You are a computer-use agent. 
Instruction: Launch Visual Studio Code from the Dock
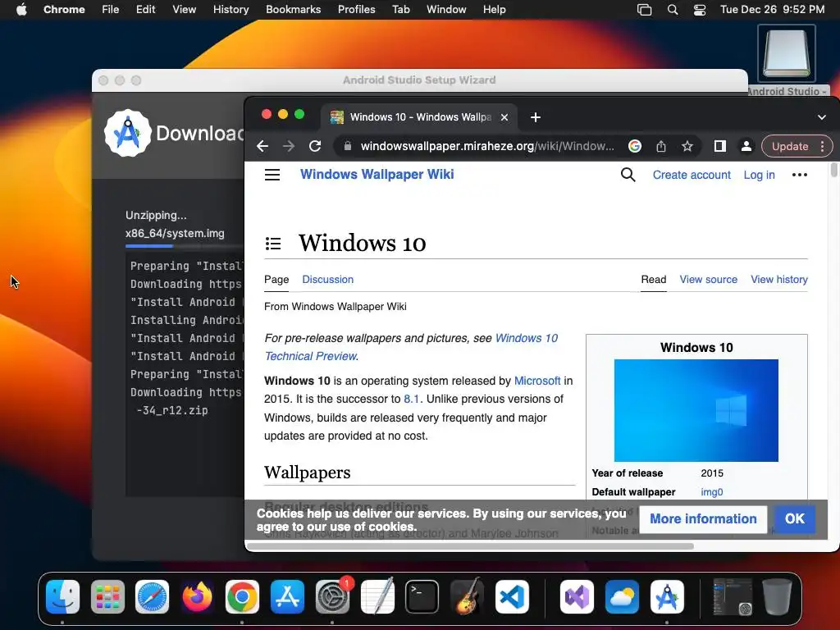pyautogui.click(x=512, y=597)
